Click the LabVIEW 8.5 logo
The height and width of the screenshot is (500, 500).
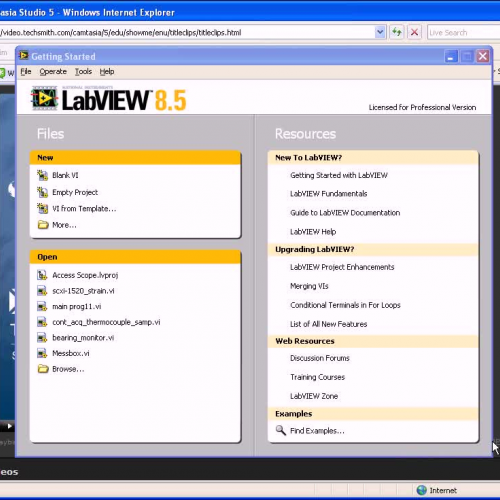109,99
